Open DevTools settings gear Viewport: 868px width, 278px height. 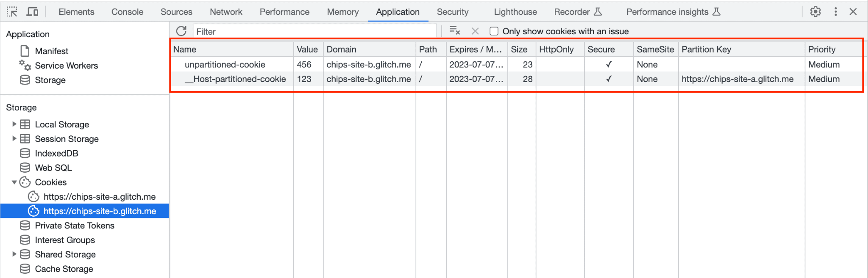[x=815, y=12]
